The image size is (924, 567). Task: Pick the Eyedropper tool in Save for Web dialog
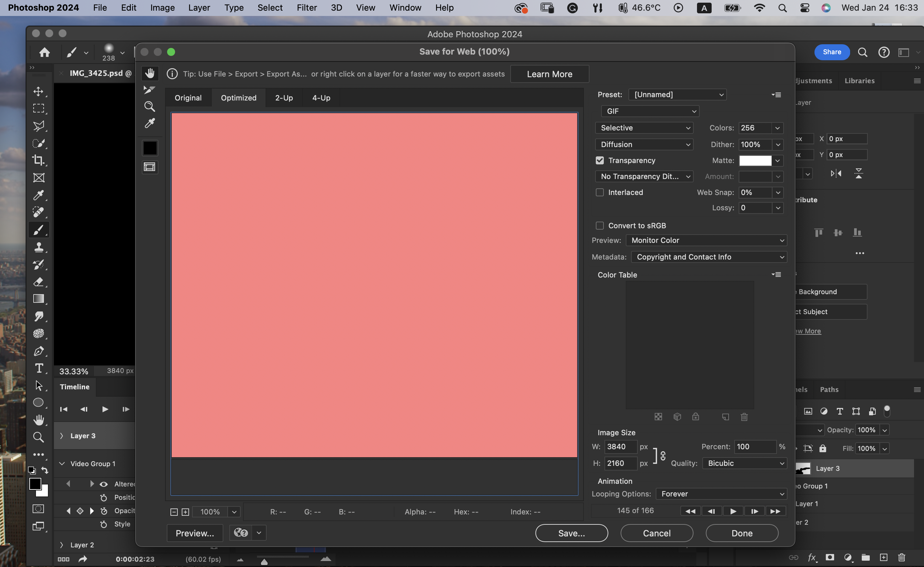(x=150, y=123)
